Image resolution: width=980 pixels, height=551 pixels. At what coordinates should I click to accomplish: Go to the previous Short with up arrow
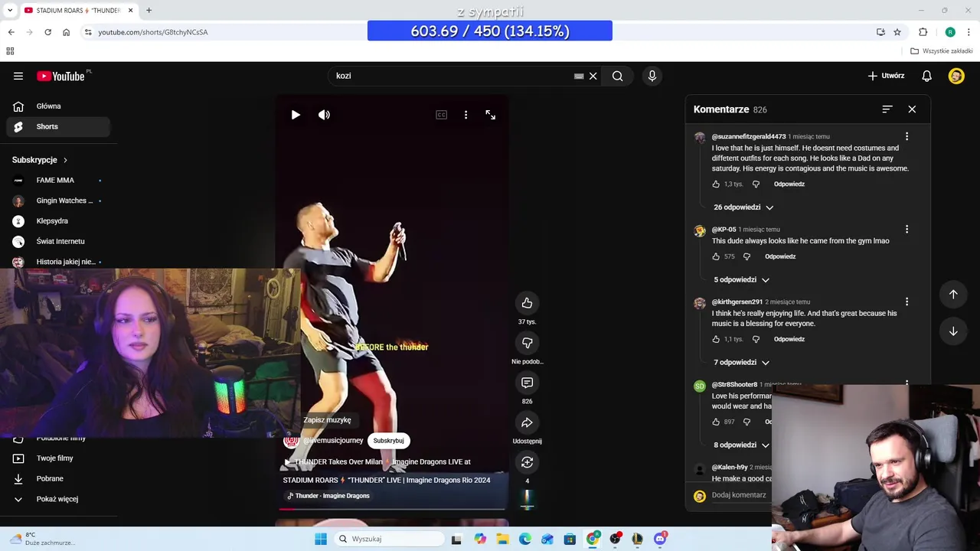pyautogui.click(x=953, y=294)
